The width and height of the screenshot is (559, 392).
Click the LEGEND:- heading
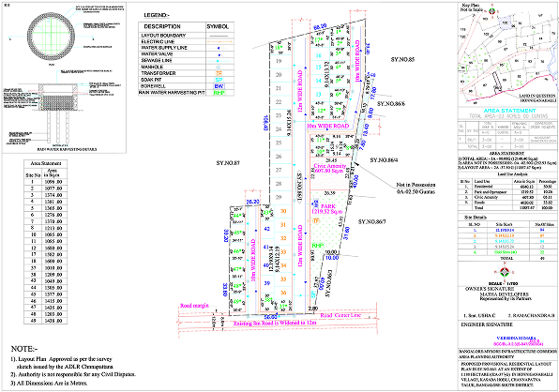tap(157, 15)
